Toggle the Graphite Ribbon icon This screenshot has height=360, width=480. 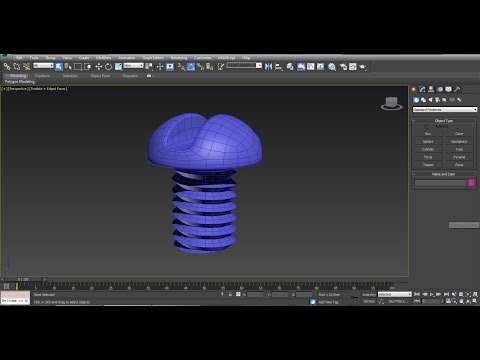[301, 67]
